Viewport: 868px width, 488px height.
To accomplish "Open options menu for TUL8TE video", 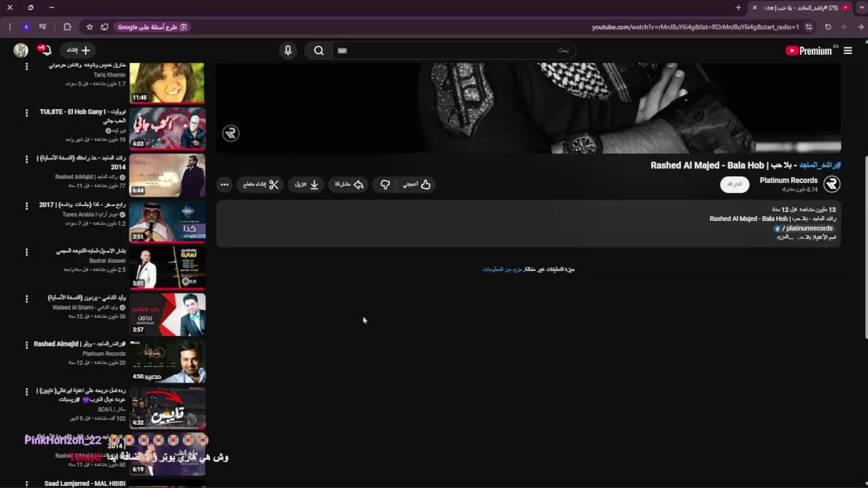I will coord(26,113).
